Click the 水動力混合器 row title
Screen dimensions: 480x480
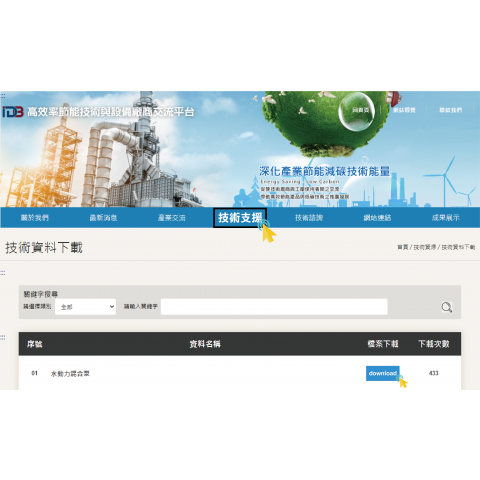[x=70, y=374]
